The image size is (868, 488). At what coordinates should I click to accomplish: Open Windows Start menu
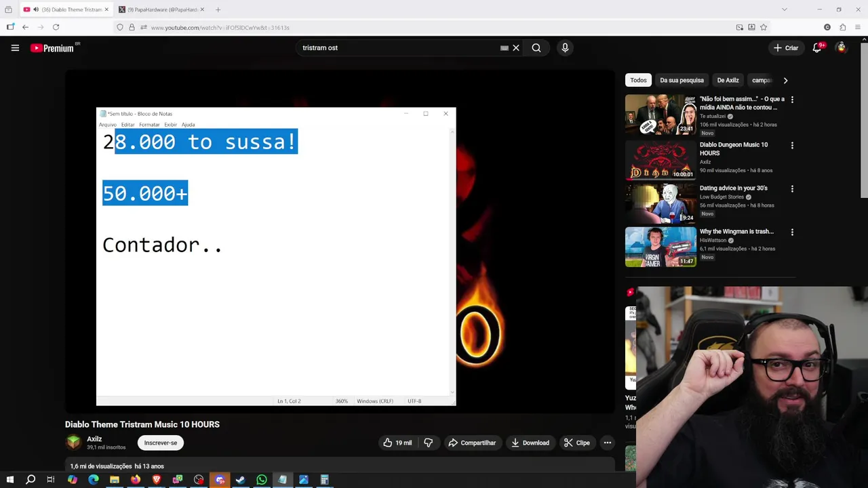tap(9, 480)
